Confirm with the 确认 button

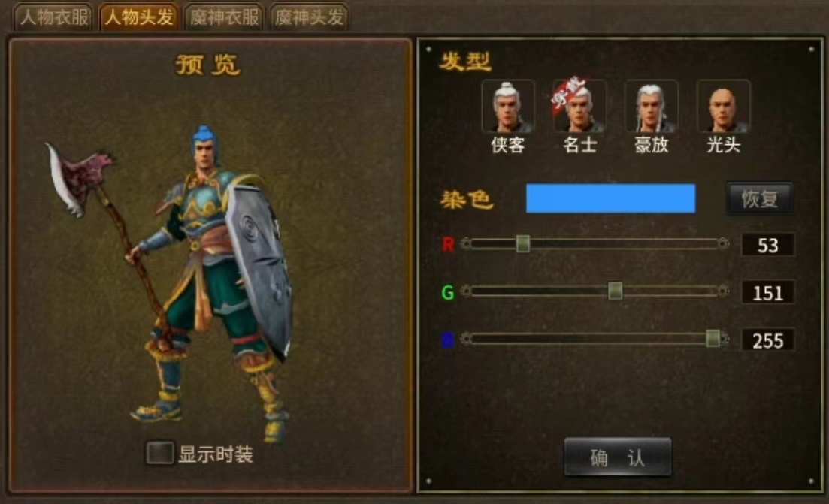pyautogui.click(x=618, y=457)
